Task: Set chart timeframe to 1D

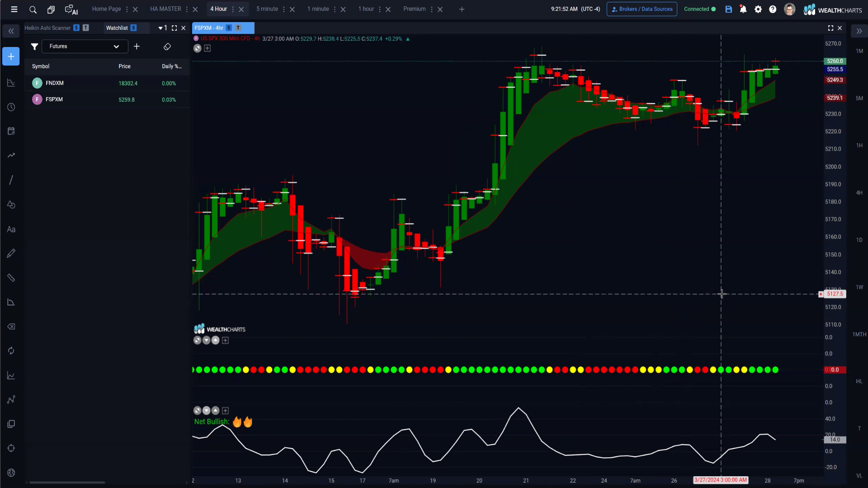Action: pyautogui.click(x=859, y=240)
